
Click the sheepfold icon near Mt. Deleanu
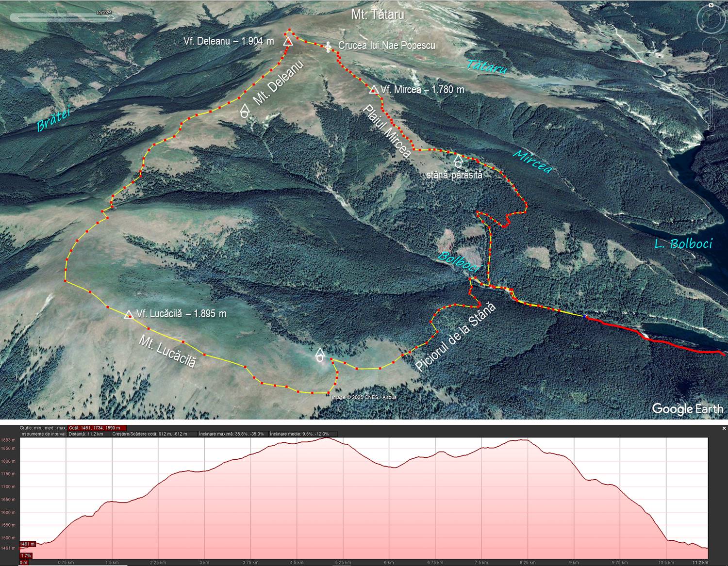pyautogui.click(x=244, y=111)
